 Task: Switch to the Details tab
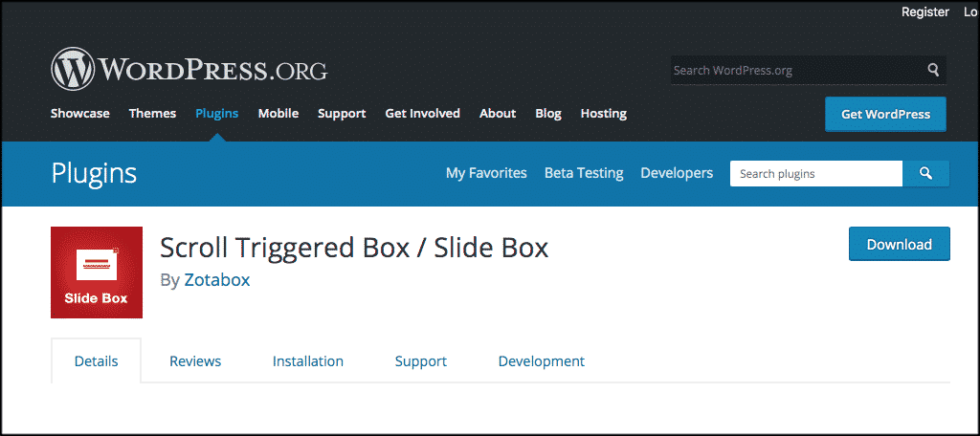(x=97, y=361)
